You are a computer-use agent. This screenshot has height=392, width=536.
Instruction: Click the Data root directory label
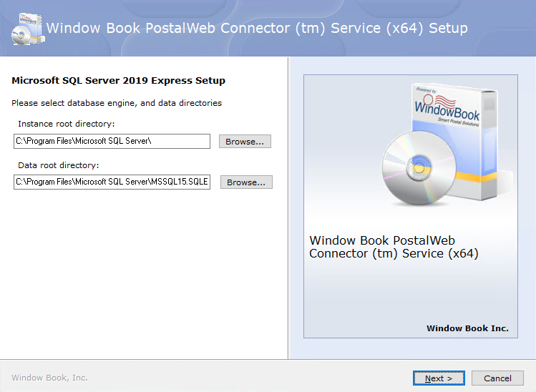click(59, 165)
